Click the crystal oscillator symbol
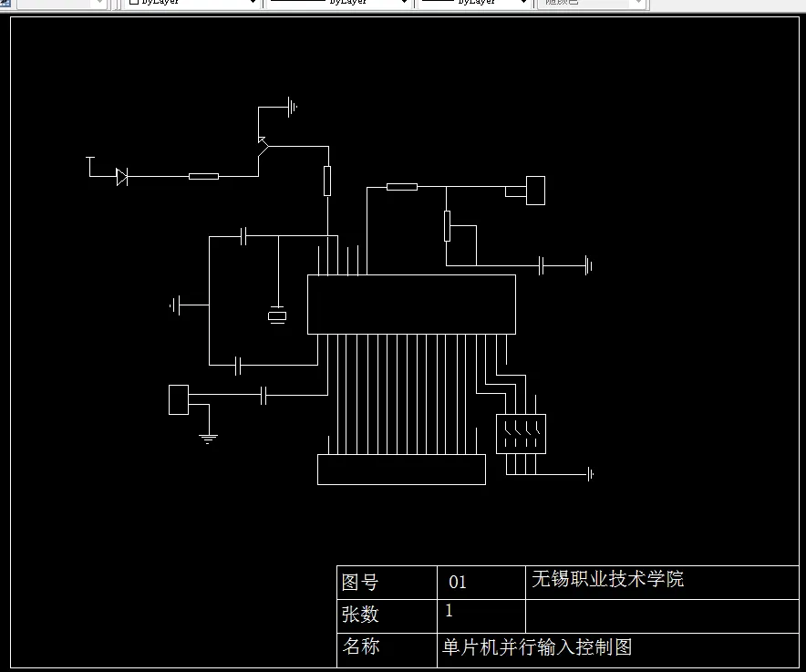The width and height of the screenshot is (806, 672). (278, 316)
